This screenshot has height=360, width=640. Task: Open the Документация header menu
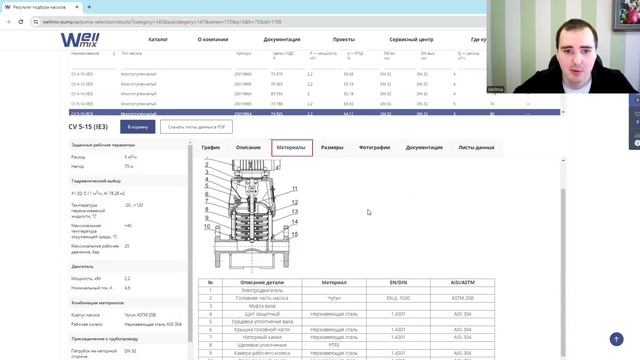[282, 40]
